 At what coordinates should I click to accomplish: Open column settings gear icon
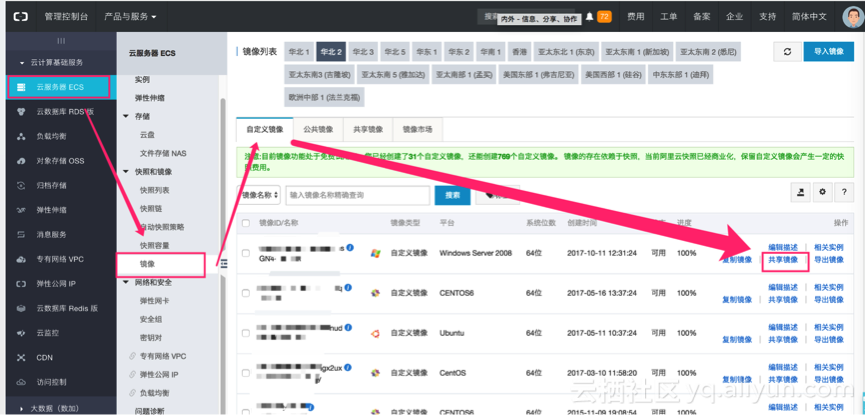tap(822, 192)
